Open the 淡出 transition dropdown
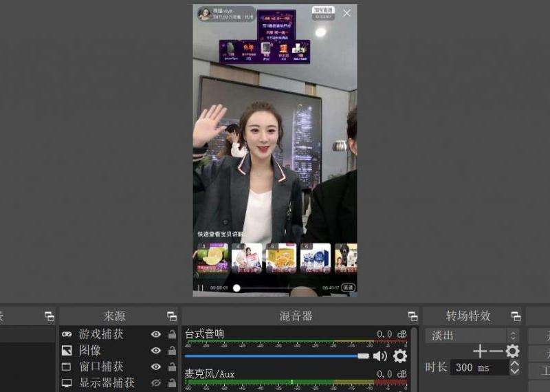Viewport: 550px width, 392px height. (472, 336)
